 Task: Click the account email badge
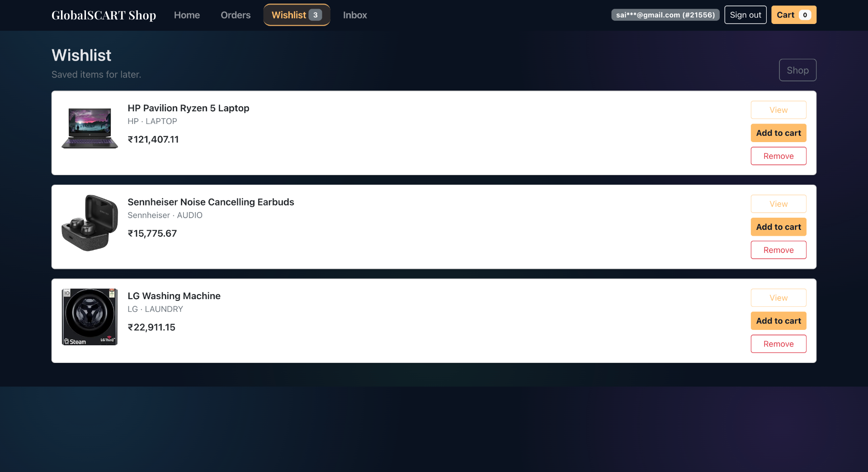[665, 15]
